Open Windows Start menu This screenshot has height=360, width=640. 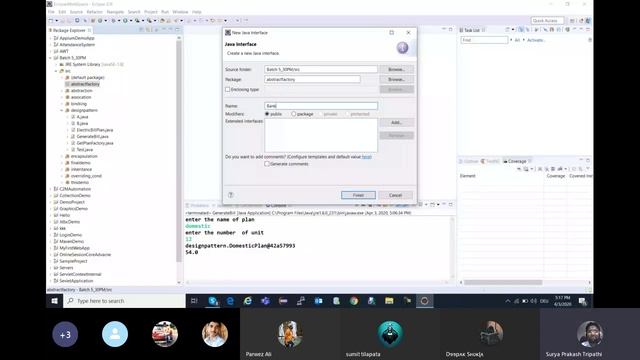(54, 301)
